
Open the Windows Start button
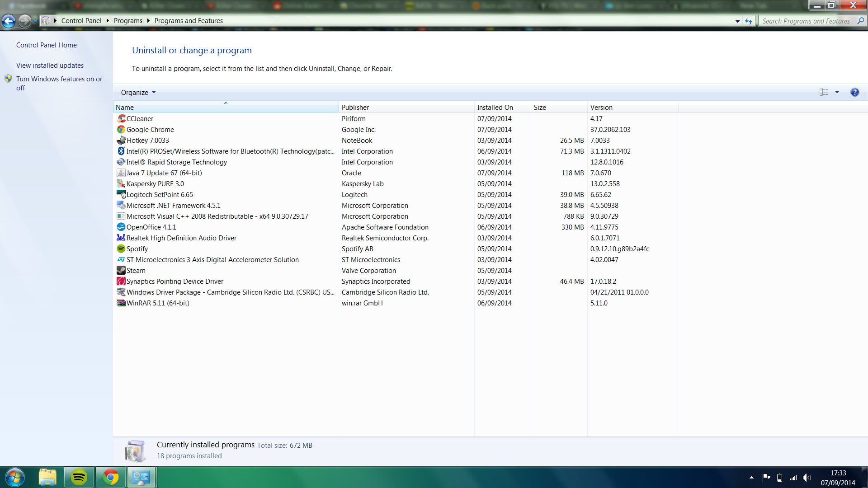point(15,477)
